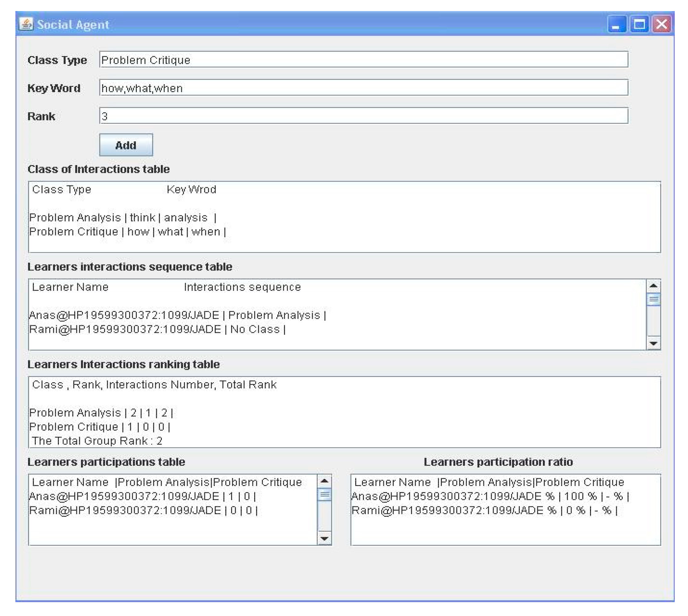Click into the Key Word field
The width and height of the screenshot is (688, 616).
click(363, 88)
